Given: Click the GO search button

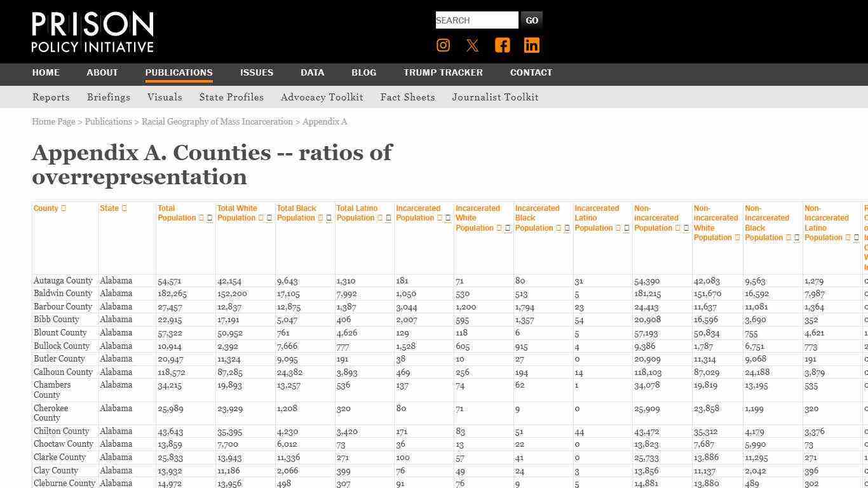Looking at the screenshot, I should pyautogui.click(x=532, y=20).
